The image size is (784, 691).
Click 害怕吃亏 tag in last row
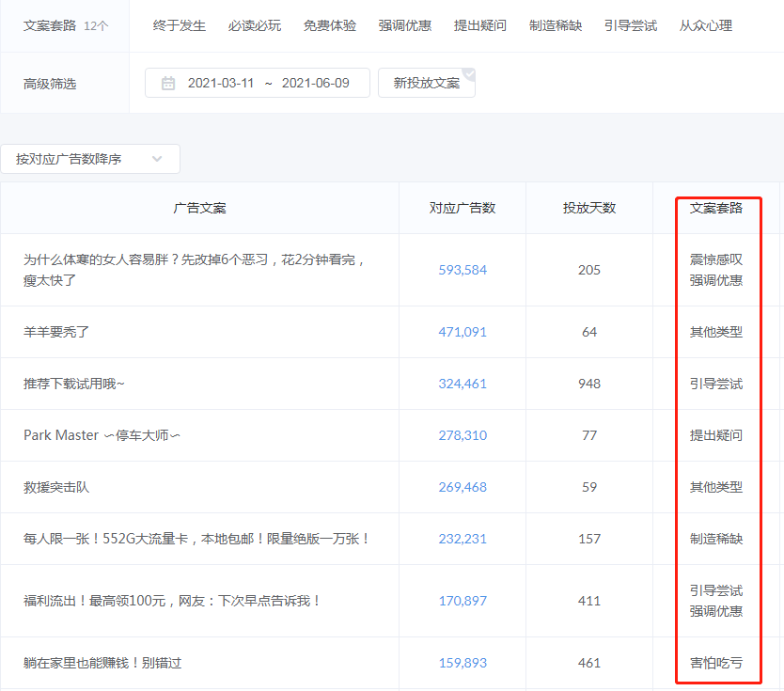click(x=716, y=663)
